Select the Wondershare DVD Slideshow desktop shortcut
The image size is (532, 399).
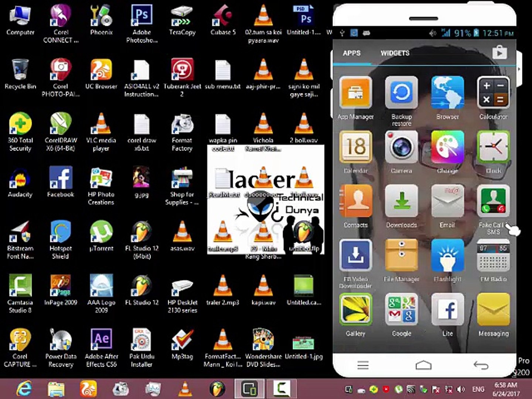pyautogui.click(x=263, y=348)
